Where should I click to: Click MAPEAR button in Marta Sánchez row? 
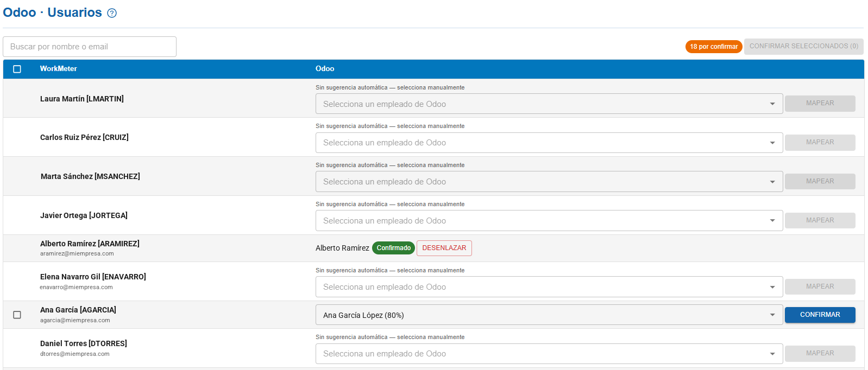pyautogui.click(x=820, y=181)
